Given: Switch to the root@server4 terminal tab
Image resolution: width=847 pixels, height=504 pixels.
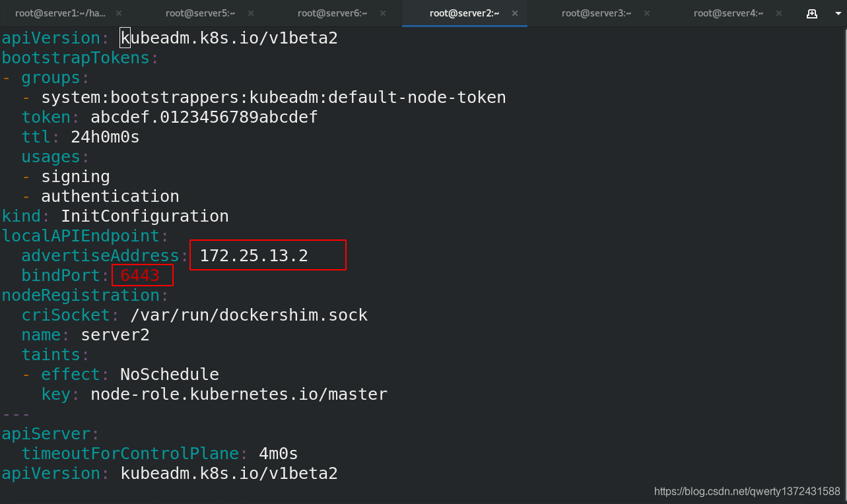Looking at the screenshot, I should tap(728, 13).
